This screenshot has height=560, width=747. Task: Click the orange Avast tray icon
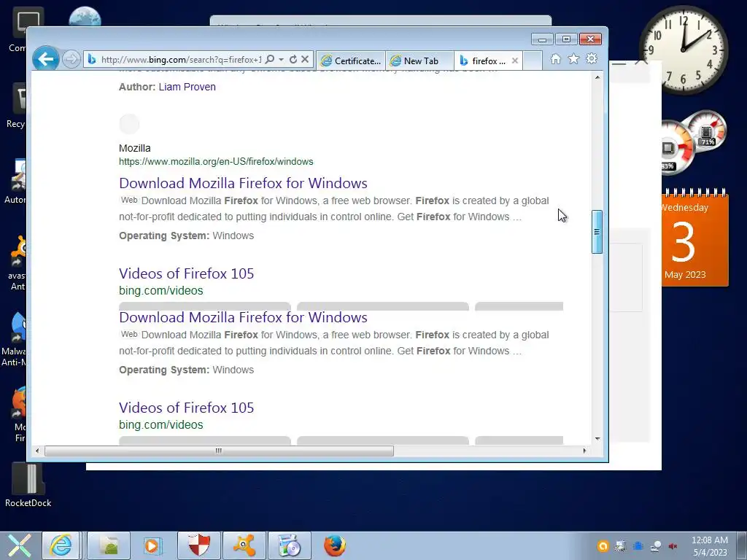point(603,546)
